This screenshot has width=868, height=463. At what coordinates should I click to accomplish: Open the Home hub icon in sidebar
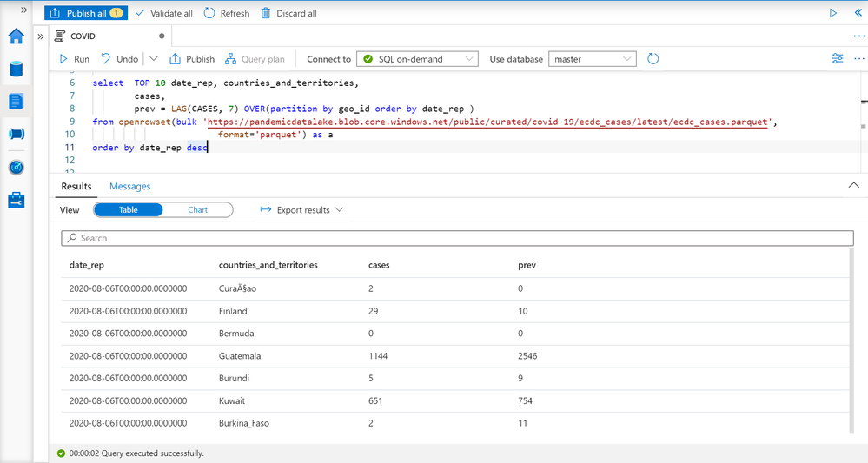16,36
